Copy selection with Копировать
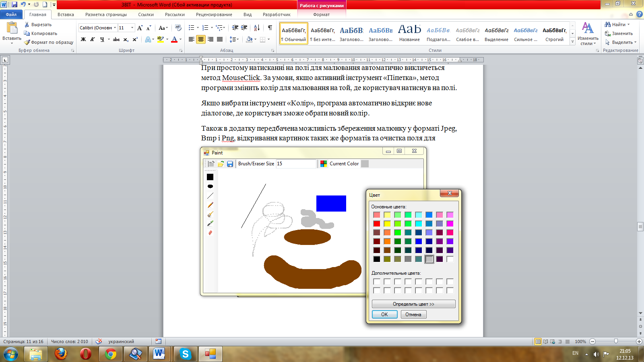Viewport: 644px width, 362px height. (41, 33)
